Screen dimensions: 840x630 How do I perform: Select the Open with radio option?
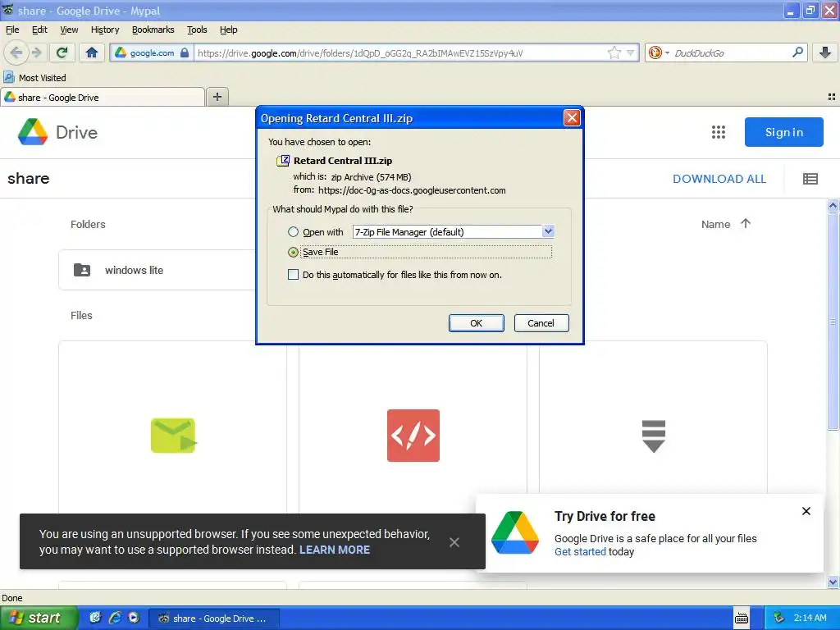[x=293, y=232]
